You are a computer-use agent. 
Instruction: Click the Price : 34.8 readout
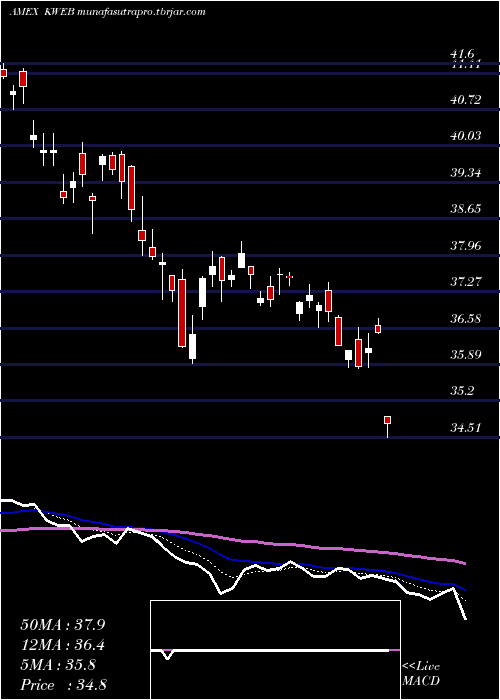click(63, 685)
